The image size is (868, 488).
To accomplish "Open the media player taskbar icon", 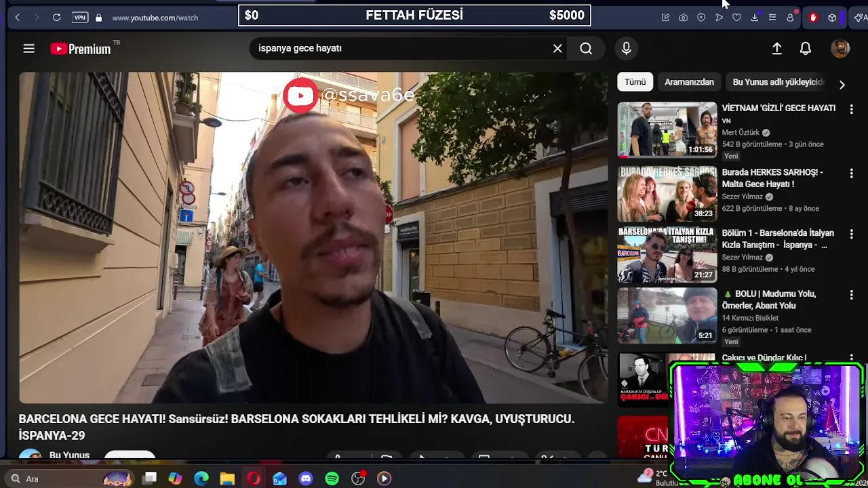I will 384,479.
